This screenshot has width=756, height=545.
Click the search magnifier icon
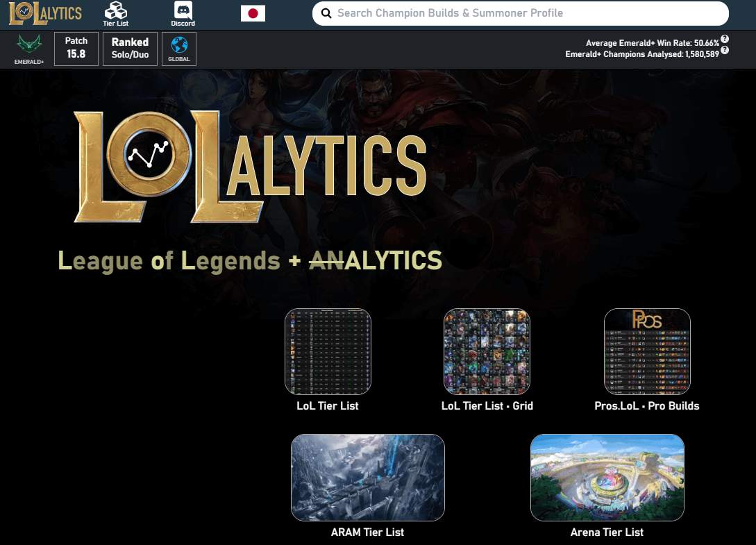tap(326, 13)
